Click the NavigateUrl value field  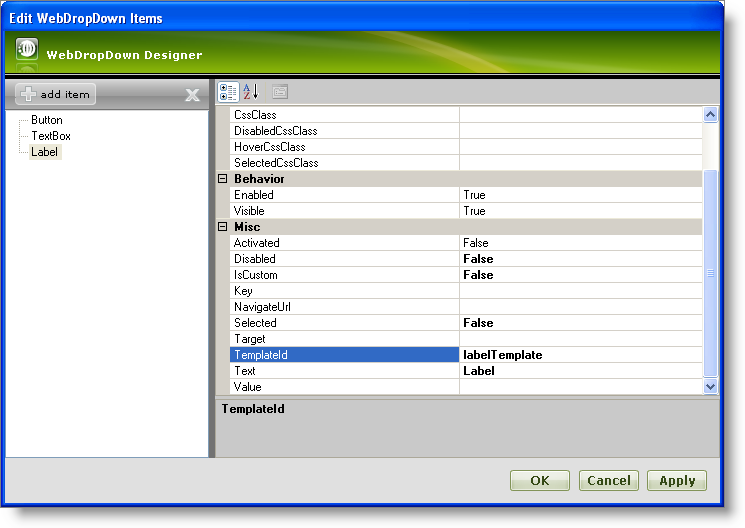[580, 307]
